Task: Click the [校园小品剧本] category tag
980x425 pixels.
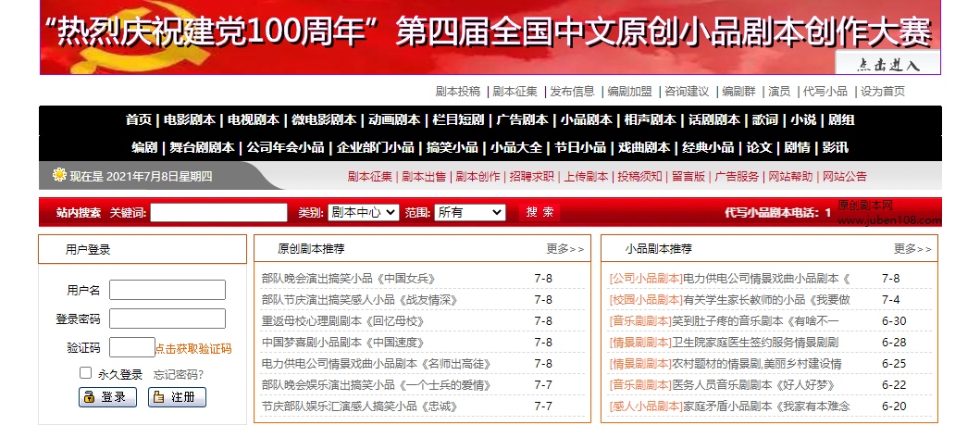Action: tap(646, 299)
